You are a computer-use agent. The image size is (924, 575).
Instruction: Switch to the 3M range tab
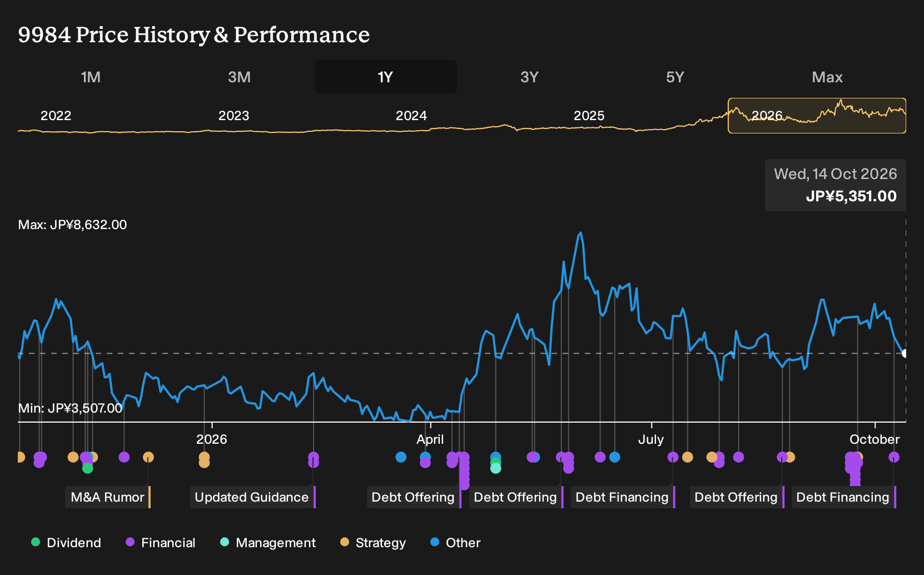[239, 77]
